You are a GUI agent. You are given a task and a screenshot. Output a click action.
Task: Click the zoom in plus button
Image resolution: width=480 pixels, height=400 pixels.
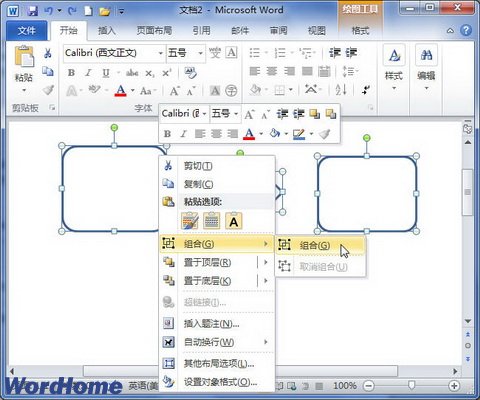pyautogui.click(x=454, y=386)
